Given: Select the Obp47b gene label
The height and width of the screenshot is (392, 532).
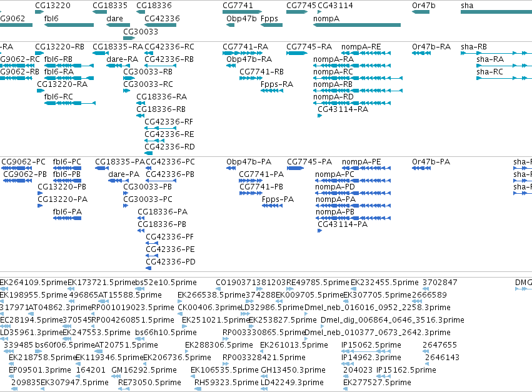Looking at the screenshot, I should click(x=241, y=18).
